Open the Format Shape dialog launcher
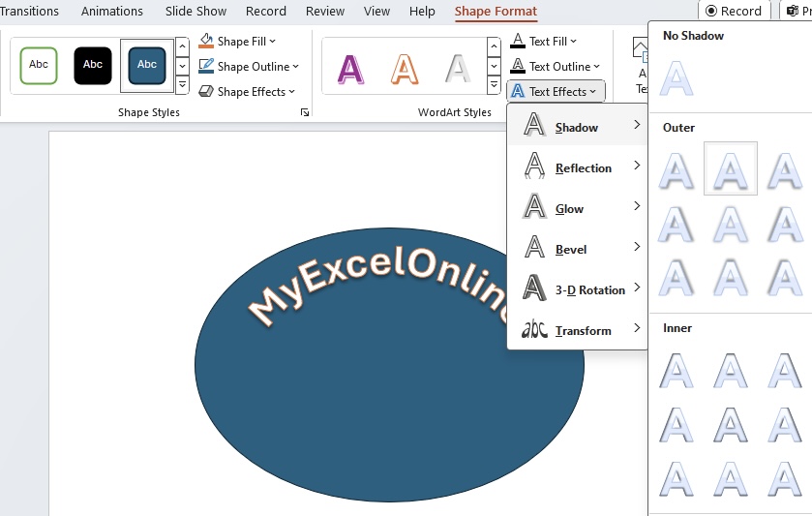 (x=305, y=112)
